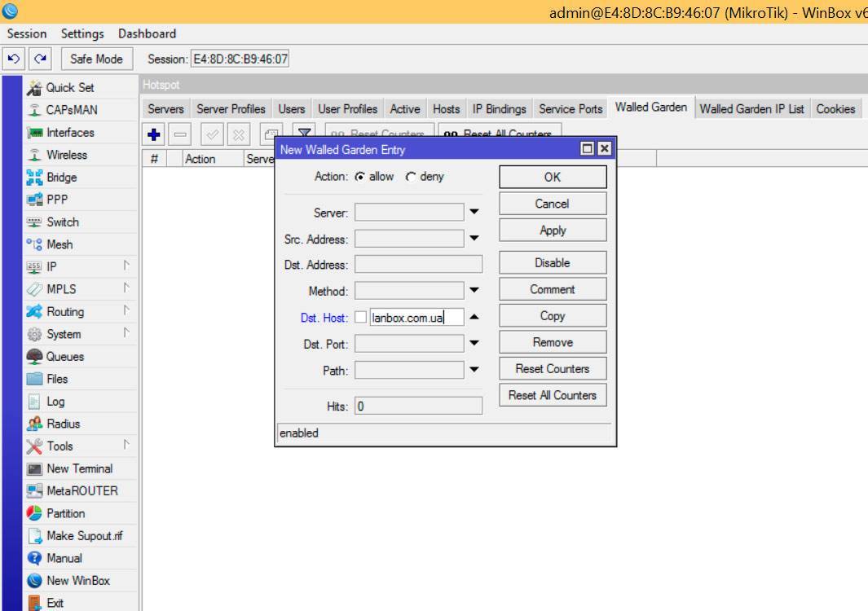Open New Terminal from the sidebar
Viewport: 868px width, 611px height.
(x=79, y=468)
